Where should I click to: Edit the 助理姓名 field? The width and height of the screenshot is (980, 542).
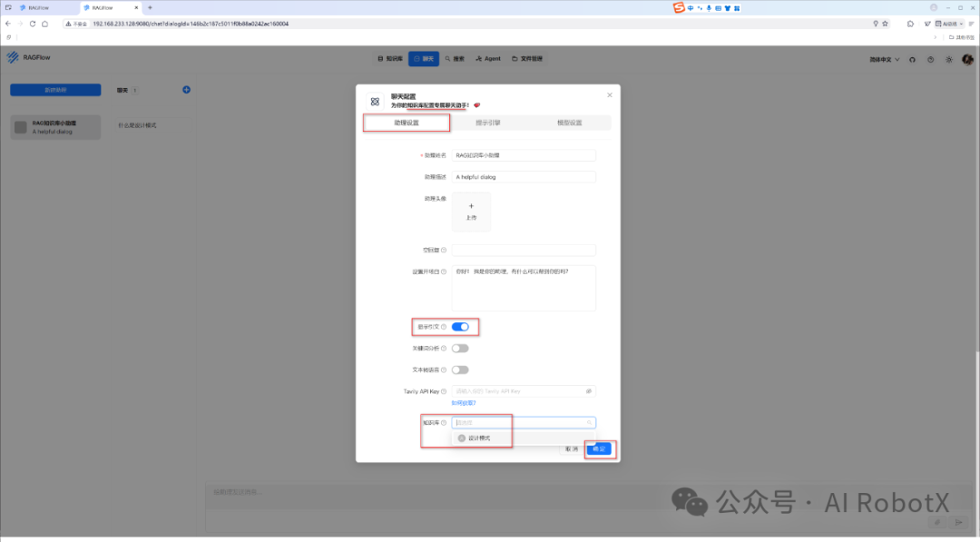pos(524,155)
